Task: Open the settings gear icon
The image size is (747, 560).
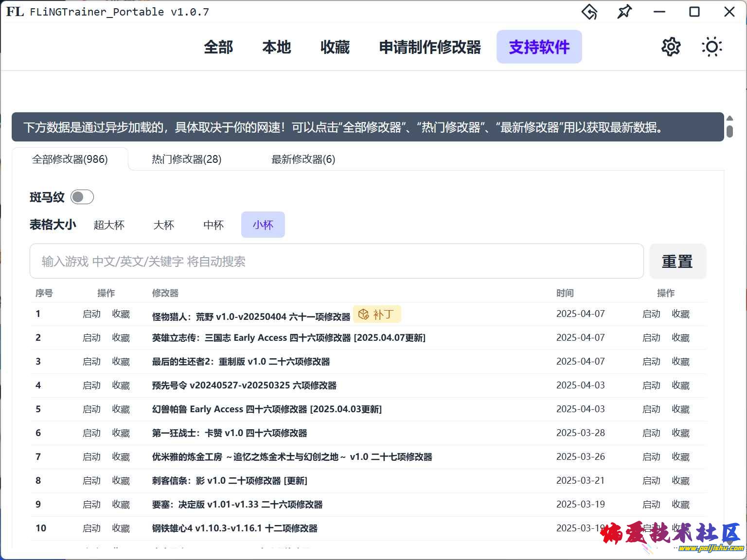Action: [671, 47]
